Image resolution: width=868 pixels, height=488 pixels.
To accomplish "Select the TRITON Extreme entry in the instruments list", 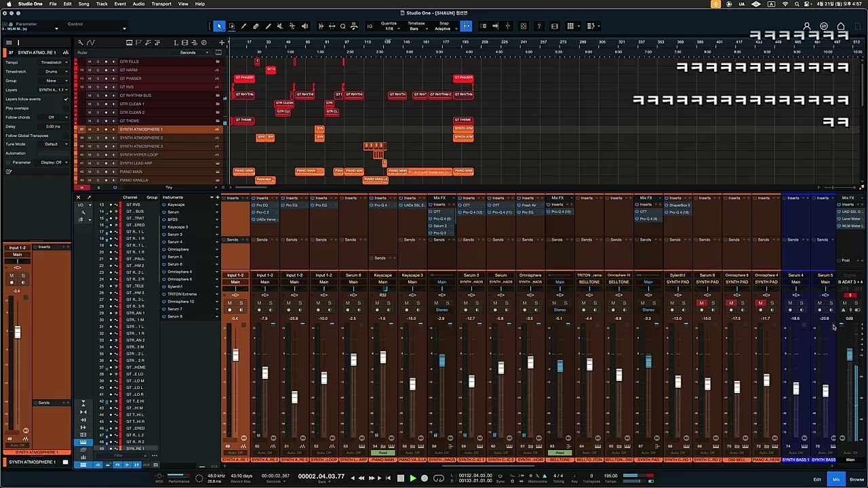I will tap(182, 294).
